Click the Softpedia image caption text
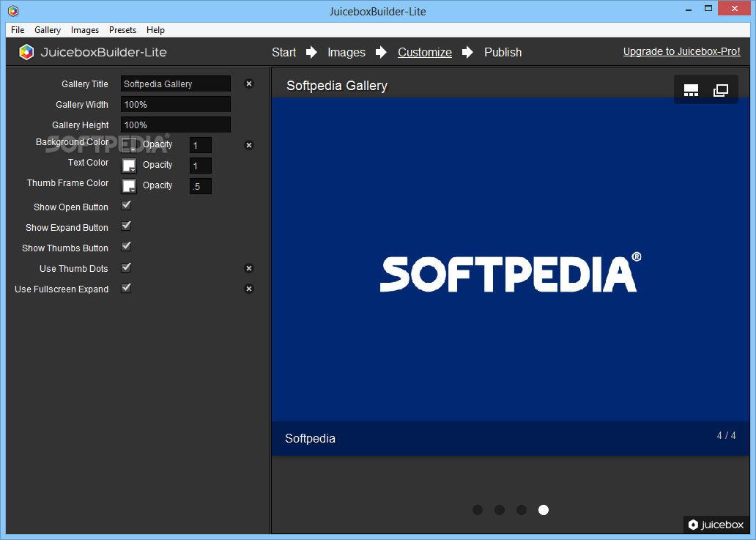 pos(310,438)
